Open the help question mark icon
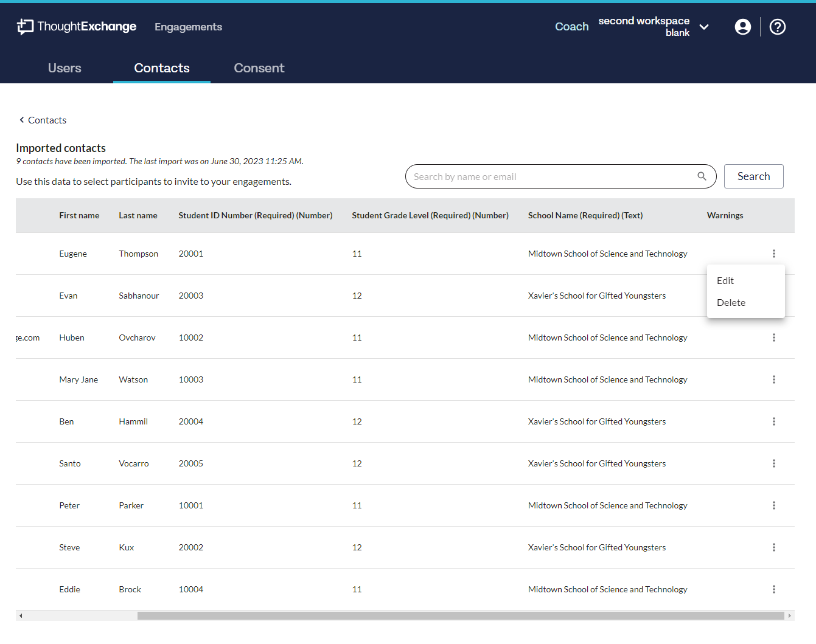Screen dimensions: 816x644 [x=777, y=27]
